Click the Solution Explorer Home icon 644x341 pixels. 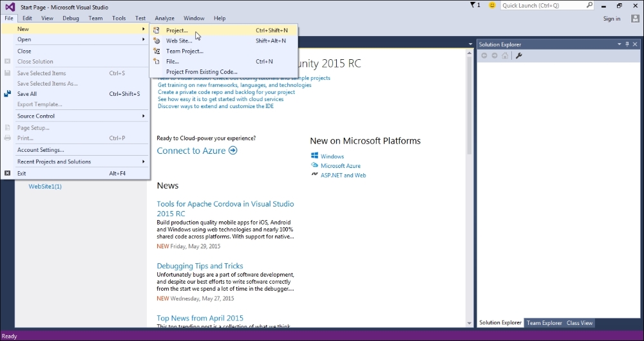coord(505,55)
